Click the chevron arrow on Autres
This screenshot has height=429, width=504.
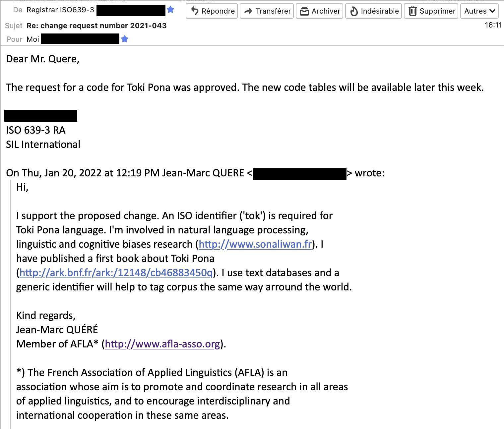tap(492, 11)
